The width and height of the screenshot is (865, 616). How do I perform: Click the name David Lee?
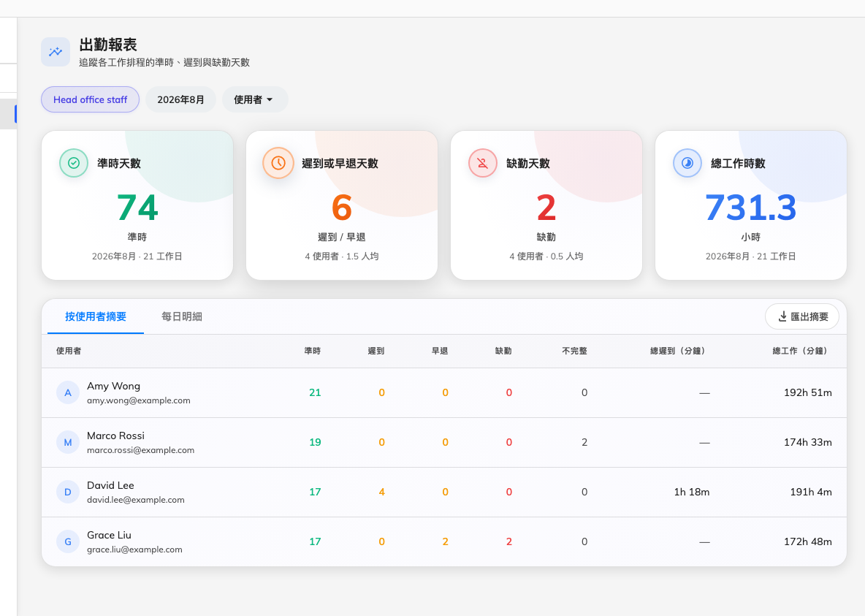tap(110, 486)
